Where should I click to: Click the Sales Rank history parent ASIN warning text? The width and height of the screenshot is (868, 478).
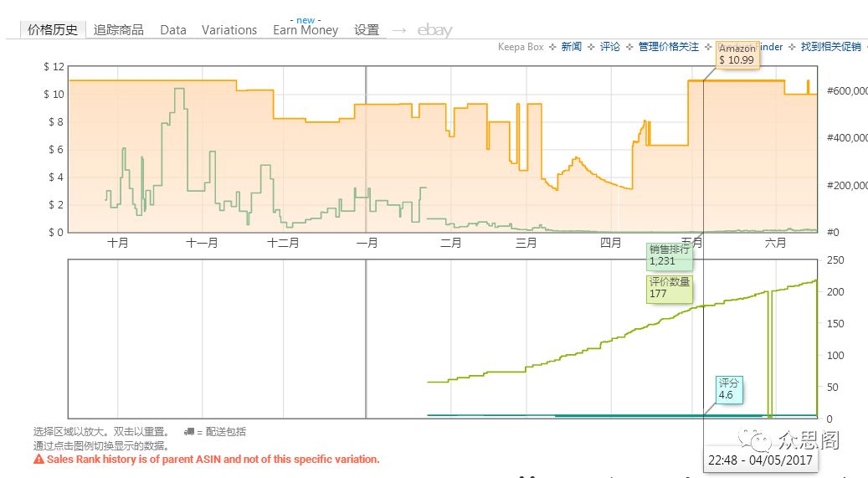pyautogui.click(x=213, y=460)
